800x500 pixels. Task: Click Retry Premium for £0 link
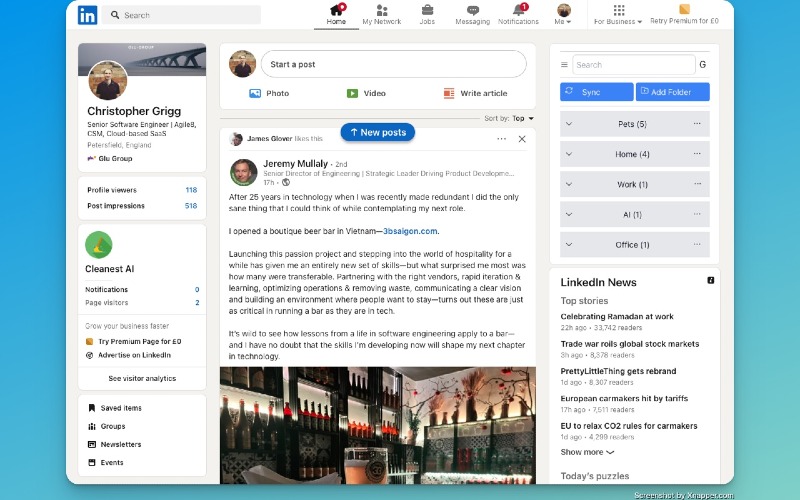[684, 14]
